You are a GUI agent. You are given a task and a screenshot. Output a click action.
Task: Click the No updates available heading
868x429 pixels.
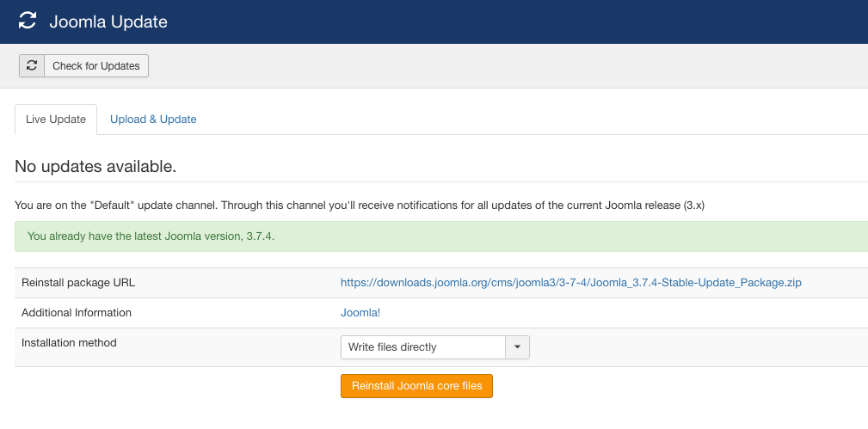95,167
